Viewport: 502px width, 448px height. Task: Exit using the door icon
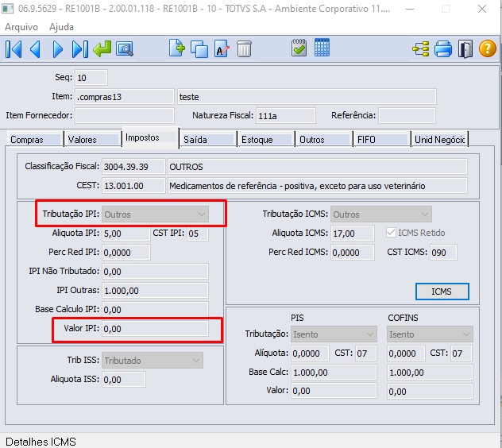click(465, 49)
